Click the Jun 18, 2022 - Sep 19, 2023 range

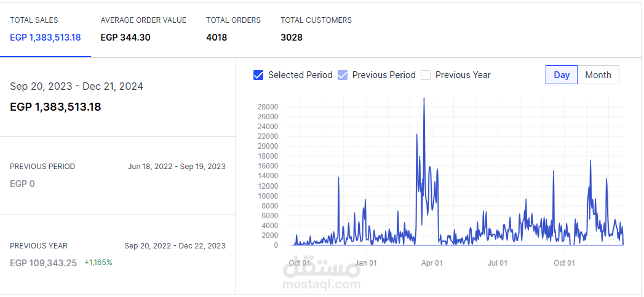click(x=177, y=167)
